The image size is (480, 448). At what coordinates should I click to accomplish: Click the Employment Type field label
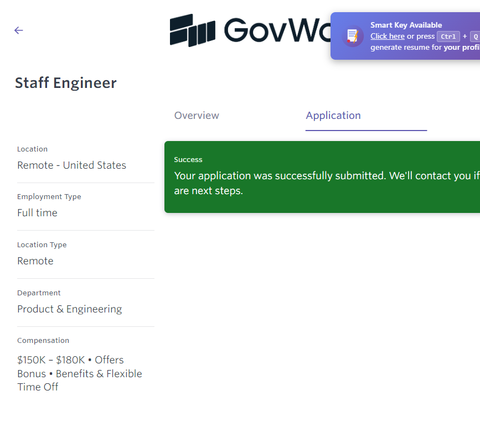tap(49, 197)
